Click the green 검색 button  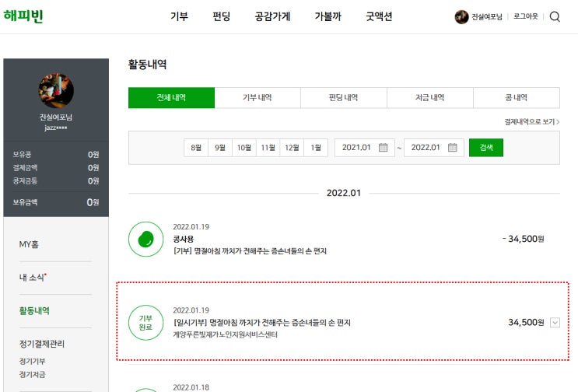(x=486, y=147)
